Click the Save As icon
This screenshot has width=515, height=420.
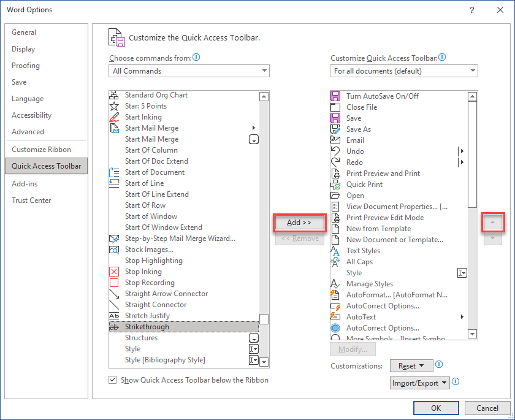pos(335,129)
